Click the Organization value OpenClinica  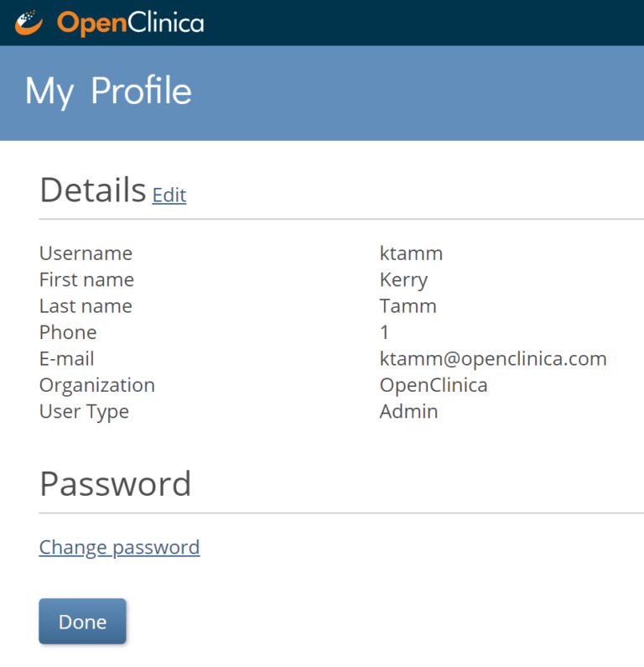(433, 385)
